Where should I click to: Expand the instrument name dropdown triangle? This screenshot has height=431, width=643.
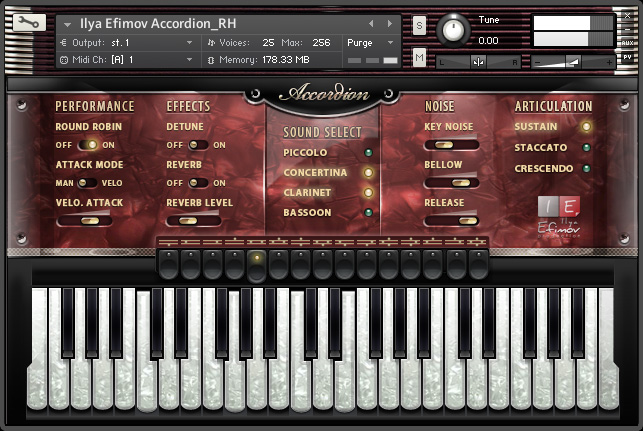(x=67, y=24)
